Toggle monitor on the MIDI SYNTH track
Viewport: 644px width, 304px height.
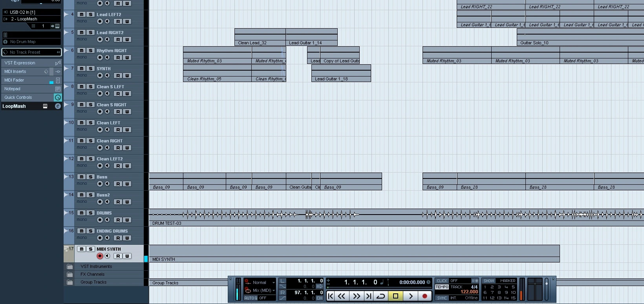107,256
